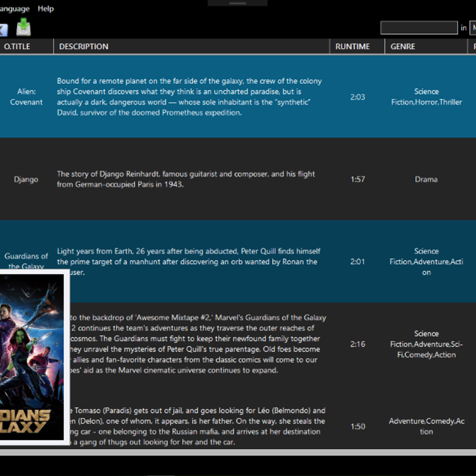Screen dimensions: 476x476
Task: Click the 2:03 runtime value
Action: tap(357, 97)
